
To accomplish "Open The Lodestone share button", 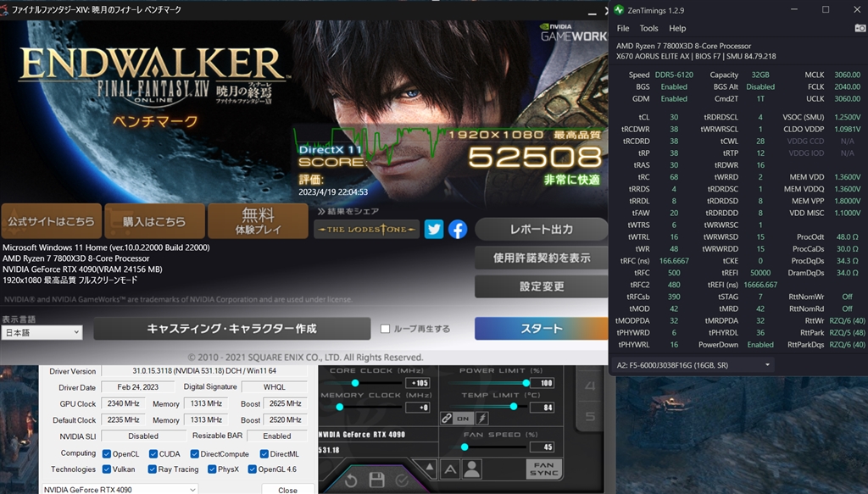I will click(367, 229).
